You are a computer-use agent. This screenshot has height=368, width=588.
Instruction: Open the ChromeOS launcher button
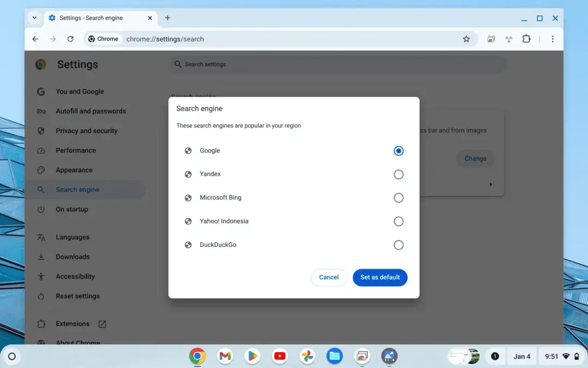12,357
